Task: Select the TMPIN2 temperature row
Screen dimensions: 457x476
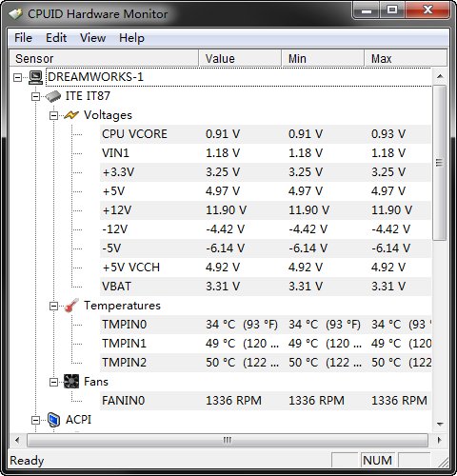Action: coord(266,363)
